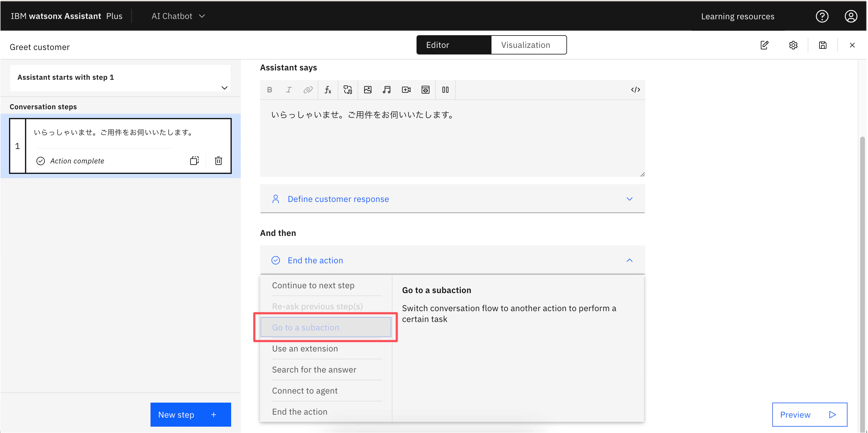
Task: Open the AI Chatbot assistant dropdown
Action: click(x=178, y=16)
